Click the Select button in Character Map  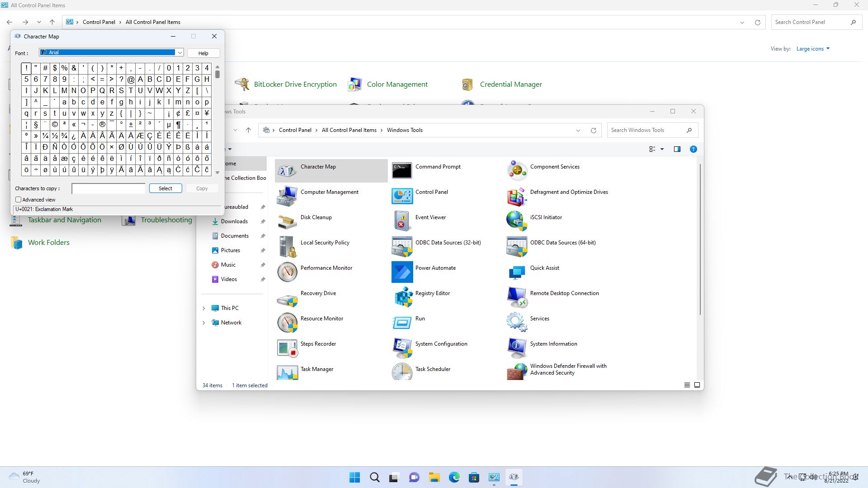(165, 188)
